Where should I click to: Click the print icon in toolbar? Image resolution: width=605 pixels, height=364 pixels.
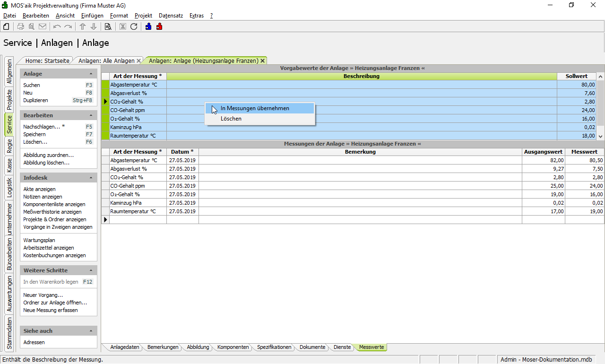(x=21, y=26)
